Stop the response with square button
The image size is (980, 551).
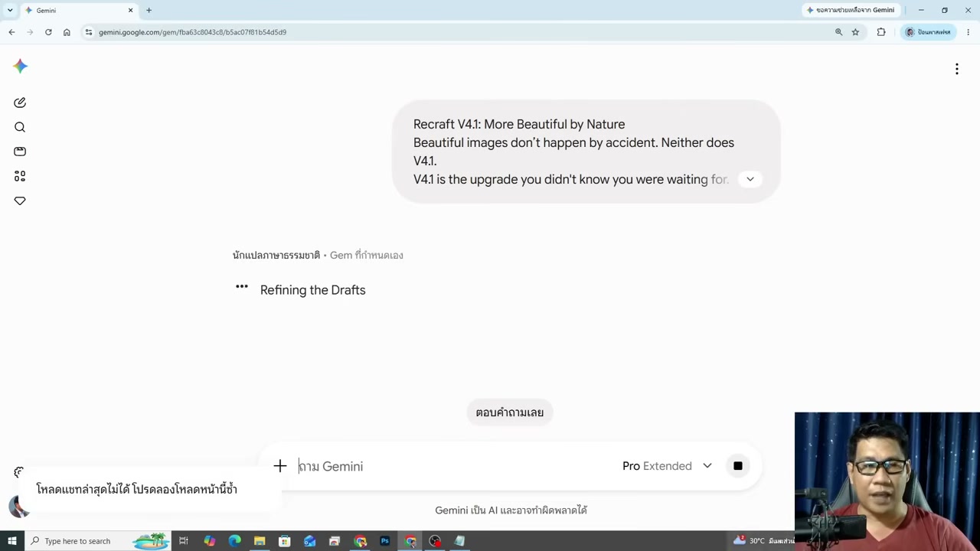[738, 466]
